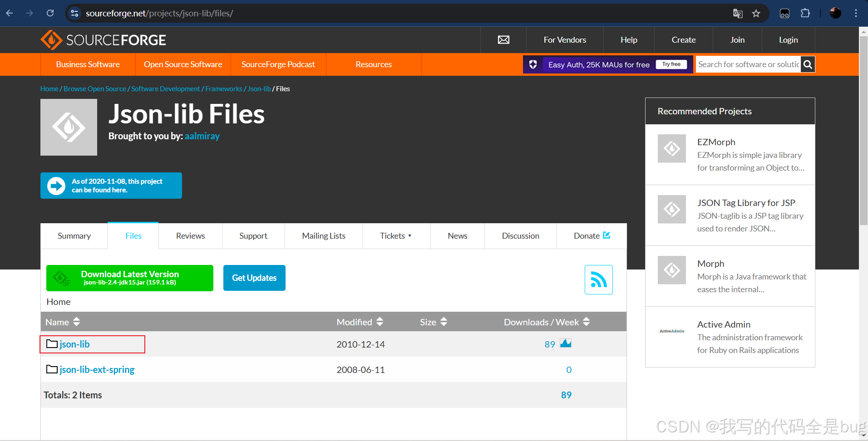The image size is (868, 441).
Task: Open the News tab
Action: click(458, 236)
